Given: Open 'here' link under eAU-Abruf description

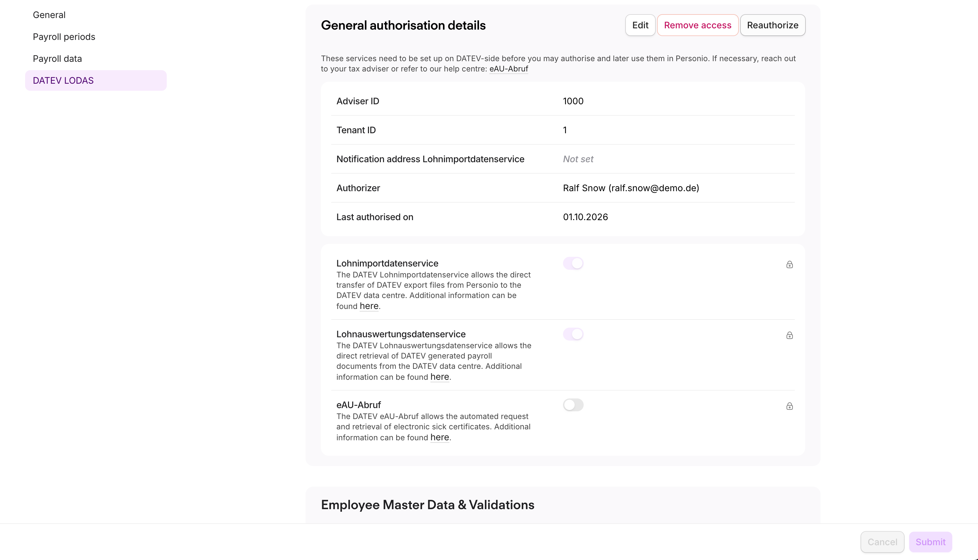Looking at the screenshot, I should pyautogui.click(x=439, y=437).
